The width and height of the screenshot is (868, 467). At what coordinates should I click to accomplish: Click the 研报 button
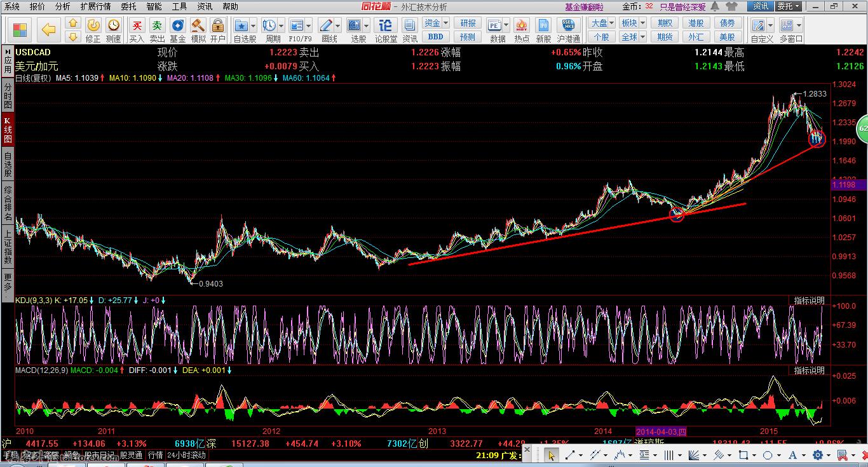[468, 23]
